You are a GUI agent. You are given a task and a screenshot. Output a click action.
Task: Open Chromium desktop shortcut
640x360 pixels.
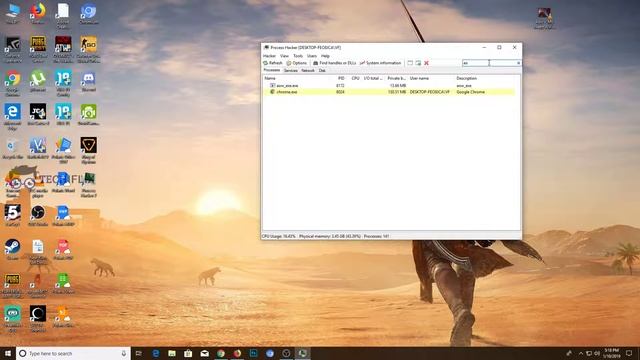[x=89, y=13]
